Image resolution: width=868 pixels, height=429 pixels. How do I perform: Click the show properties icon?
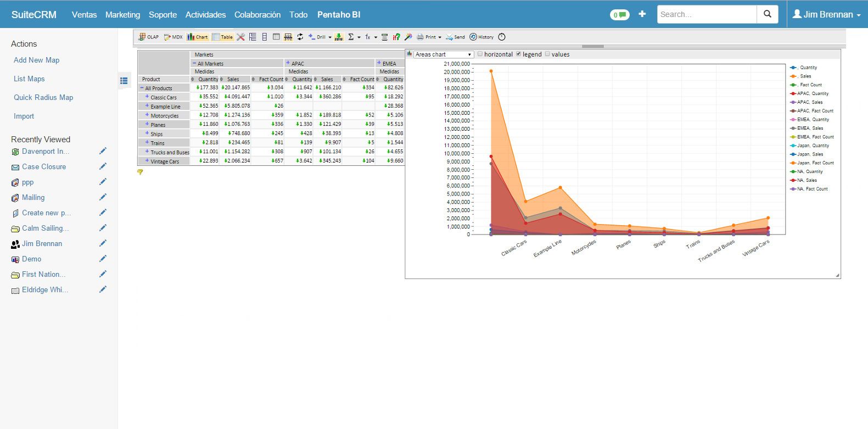[276, 37]
